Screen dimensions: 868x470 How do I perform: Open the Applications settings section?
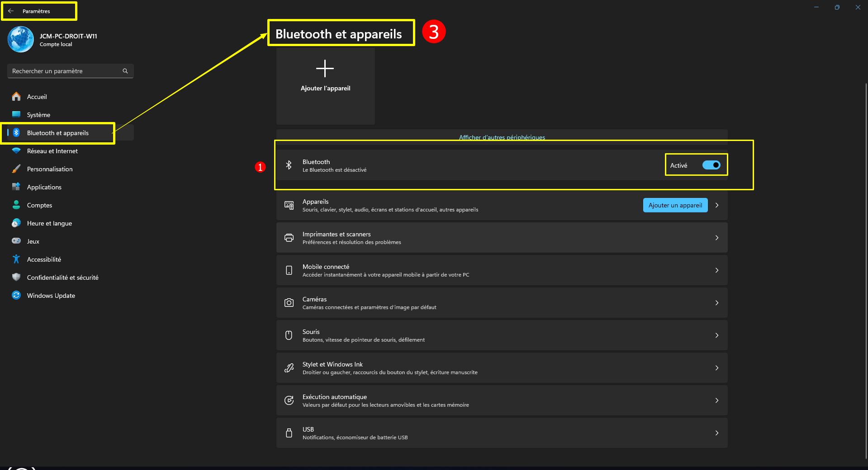71,187
